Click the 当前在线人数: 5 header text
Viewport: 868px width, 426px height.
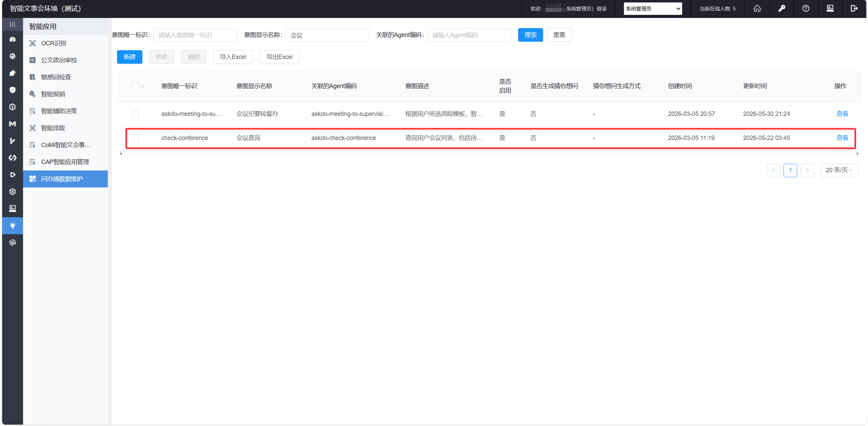tap(717, 9)
